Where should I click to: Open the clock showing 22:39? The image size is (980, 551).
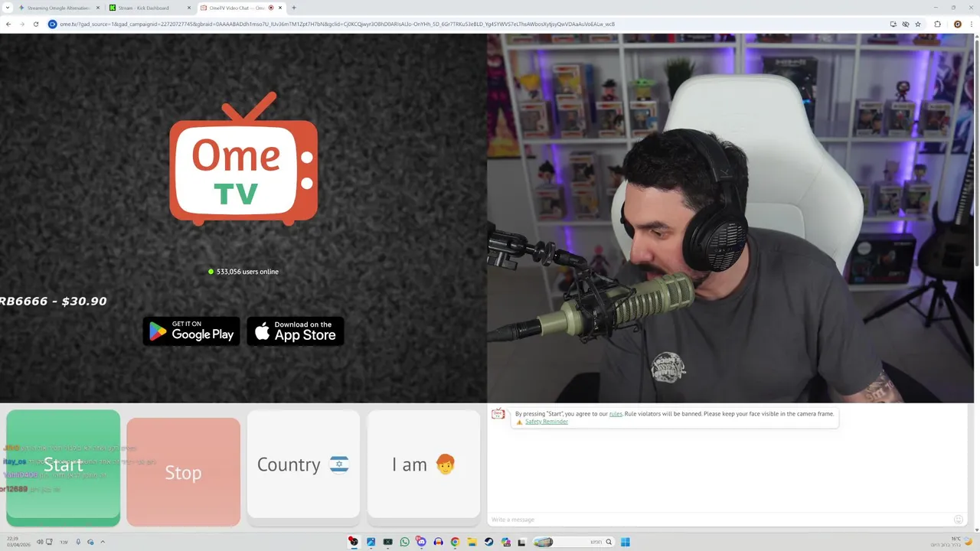point(18,542)
